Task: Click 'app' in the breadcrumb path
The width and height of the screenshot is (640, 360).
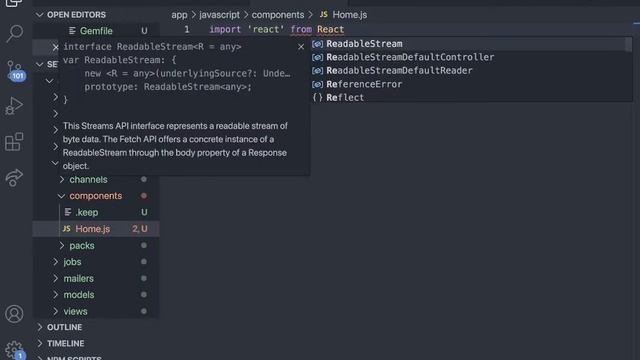Action: coord(179,15)
